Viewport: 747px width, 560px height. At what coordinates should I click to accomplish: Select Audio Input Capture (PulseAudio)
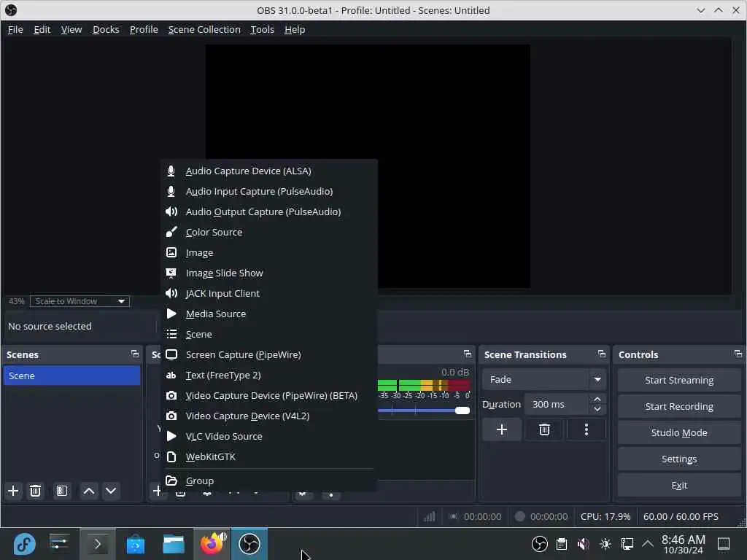(269, 192)
